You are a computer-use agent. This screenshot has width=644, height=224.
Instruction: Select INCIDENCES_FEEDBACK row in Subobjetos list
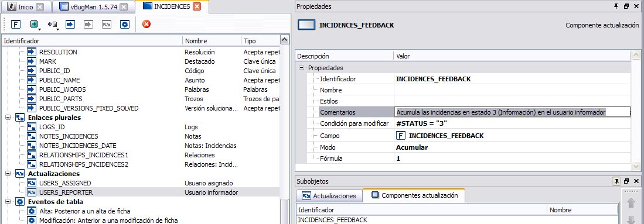[x=456, y=220]
